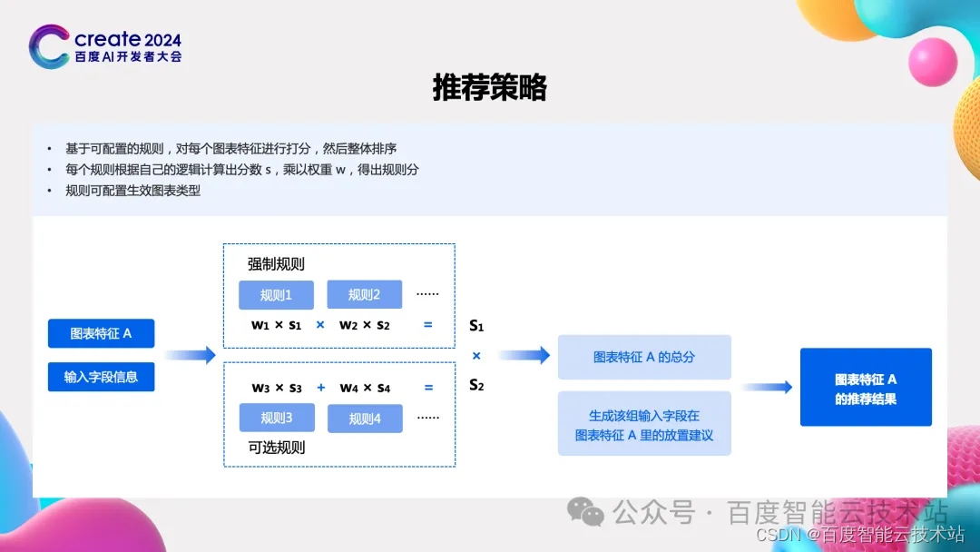Click the equals sign in the mandatory rules row
Viewport: 980px width, 552px height.
(428, 324)
